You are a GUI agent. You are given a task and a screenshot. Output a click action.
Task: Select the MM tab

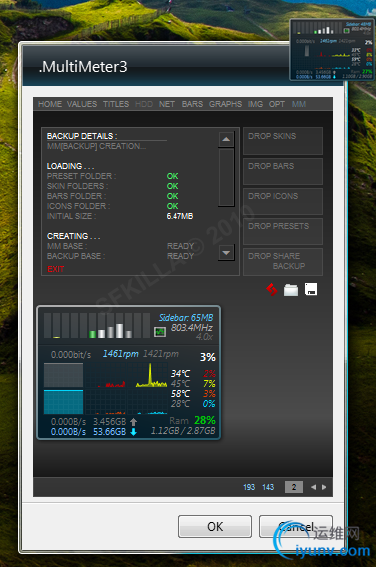(x=299, y=104)
